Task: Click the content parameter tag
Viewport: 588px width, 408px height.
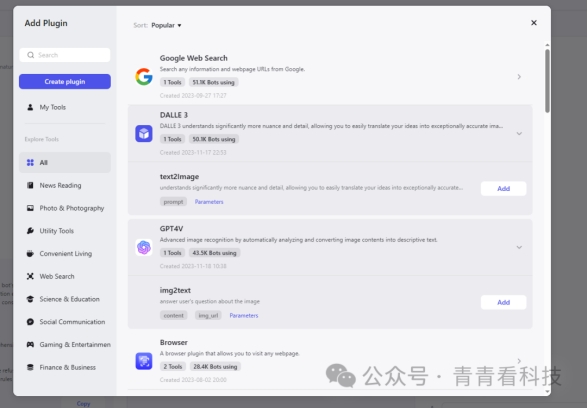Action: click(174, 315)
